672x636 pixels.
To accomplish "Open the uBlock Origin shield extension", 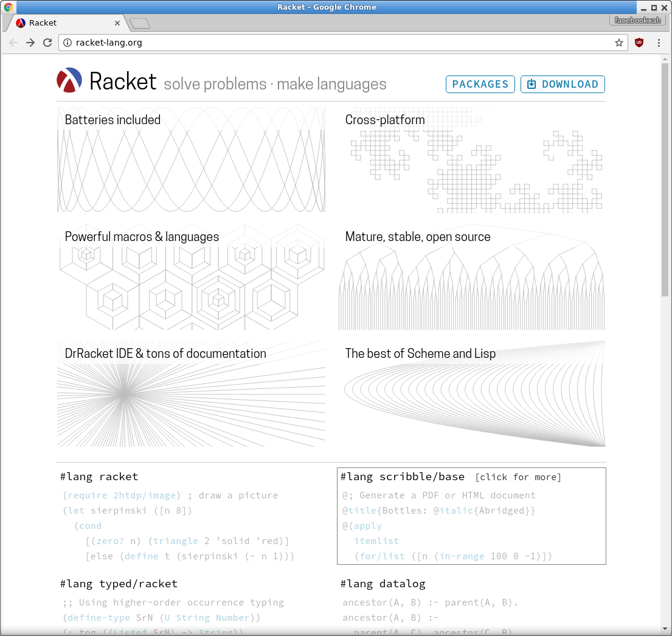I will (639, 43).
